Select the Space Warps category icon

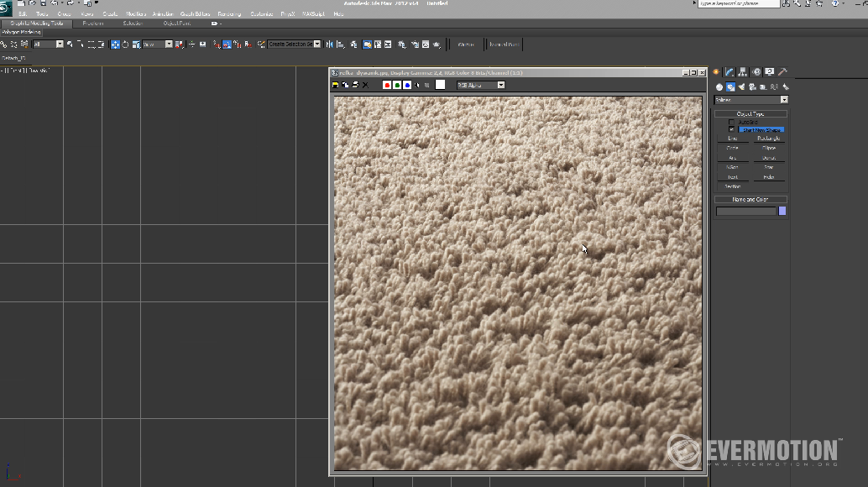pyautogui.click(x=775, y=86)
